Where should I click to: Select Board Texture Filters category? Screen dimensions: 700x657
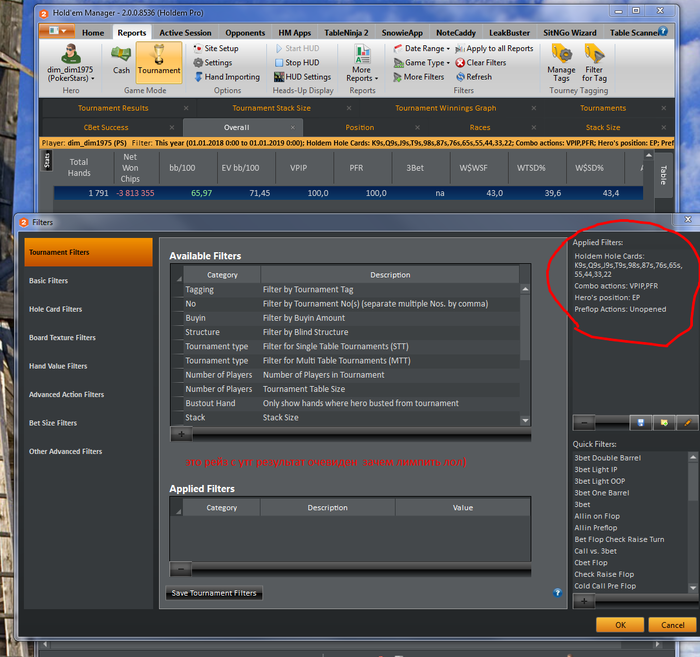click(x=88, y=338)
